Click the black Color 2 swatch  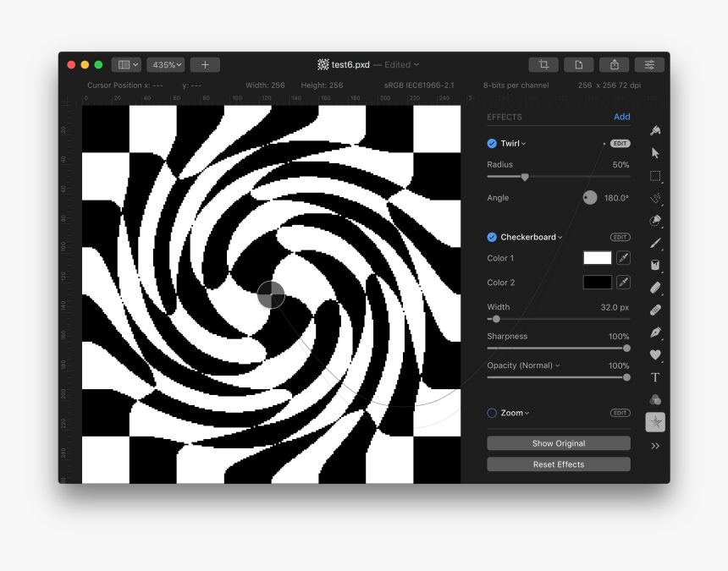click(x=598, y=282)
